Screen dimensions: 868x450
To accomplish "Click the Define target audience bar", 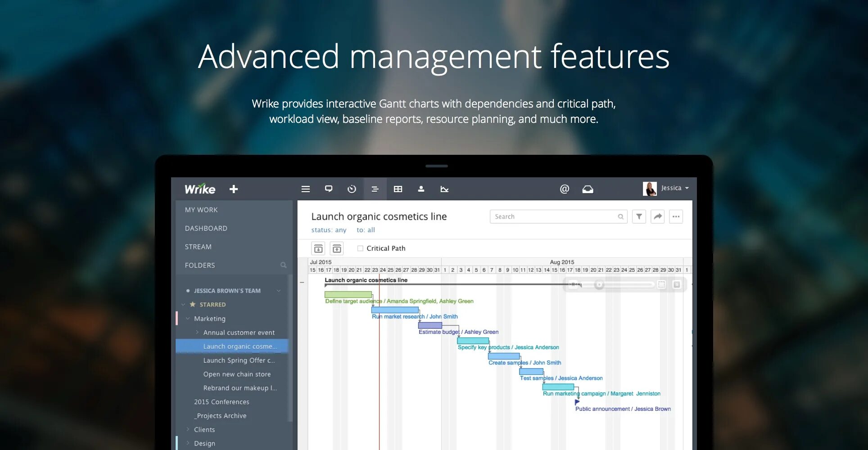I will point(348,295).
